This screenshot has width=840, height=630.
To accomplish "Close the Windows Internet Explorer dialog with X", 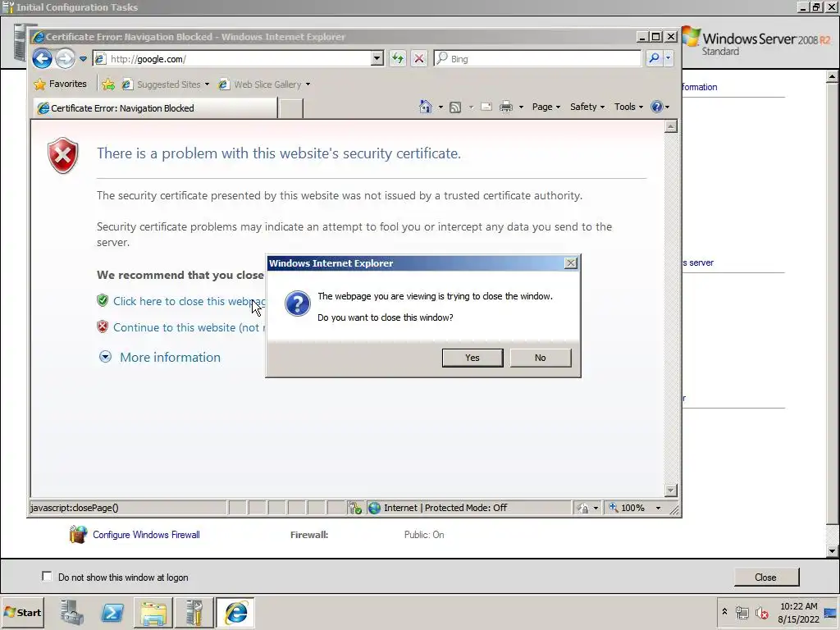I will pos(571,263).
